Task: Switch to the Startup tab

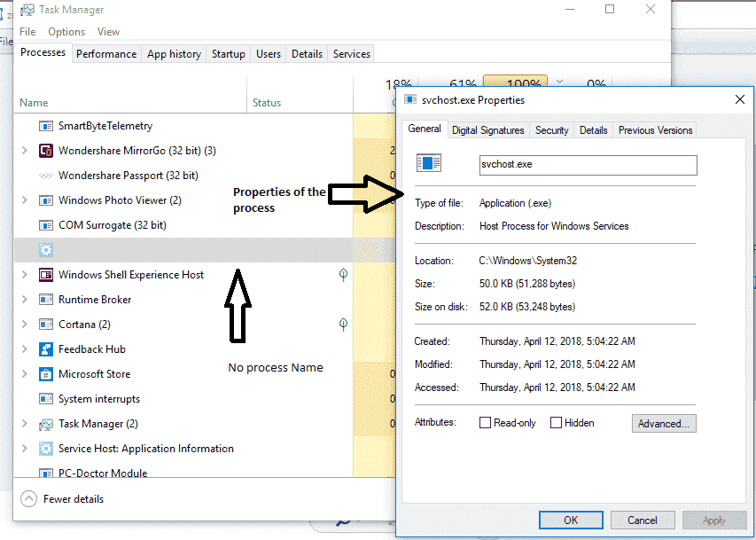Action: (229, 54)
